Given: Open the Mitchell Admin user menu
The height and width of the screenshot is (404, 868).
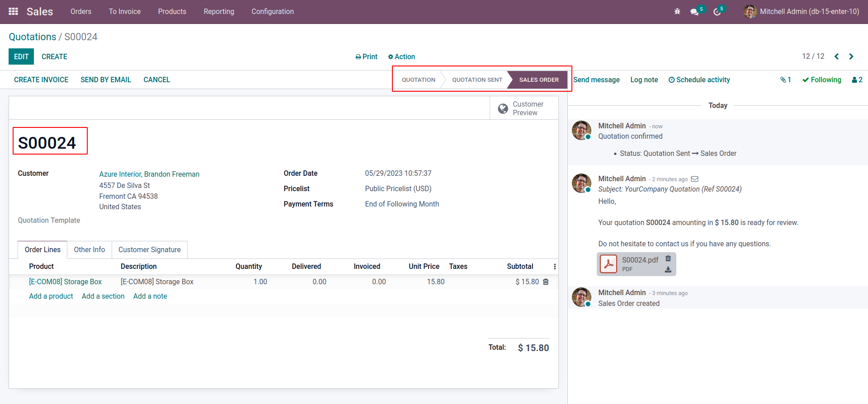Looking at the screenshot, I should click(801, 11).
